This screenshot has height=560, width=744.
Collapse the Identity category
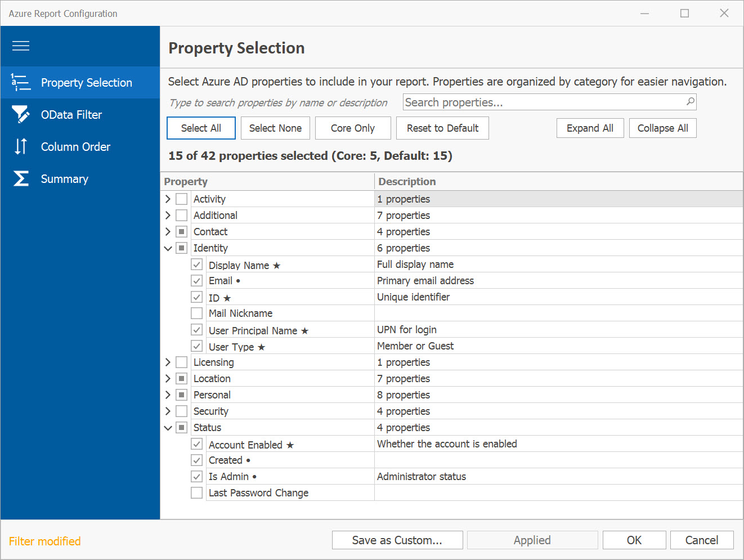(168, 248)
